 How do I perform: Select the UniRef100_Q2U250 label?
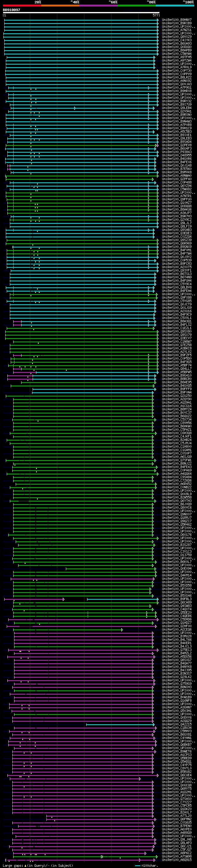click(177, 396)
